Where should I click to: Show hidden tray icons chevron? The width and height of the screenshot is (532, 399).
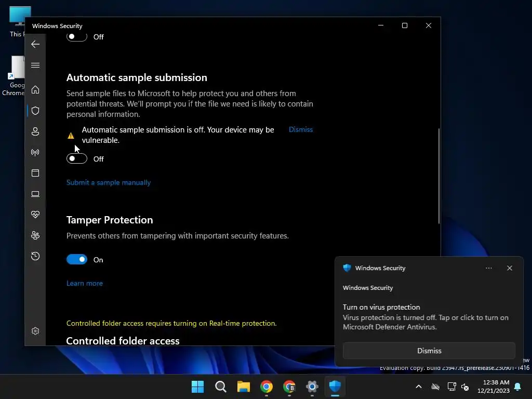tap(419, 387)
